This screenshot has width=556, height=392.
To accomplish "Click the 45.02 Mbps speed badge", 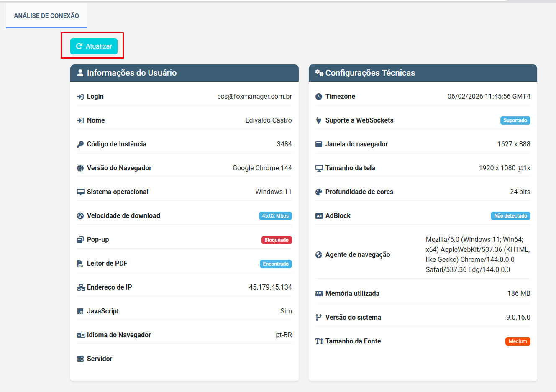I will (275, 216).
